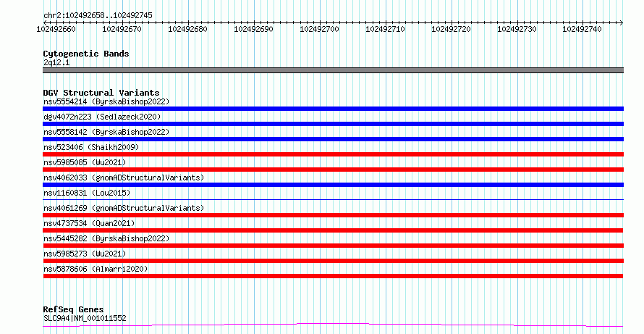Image resolution: width=644 pixels, height=334 pixels.
Task: Click ruler position 102492700
Action: [x=319, y=29]
